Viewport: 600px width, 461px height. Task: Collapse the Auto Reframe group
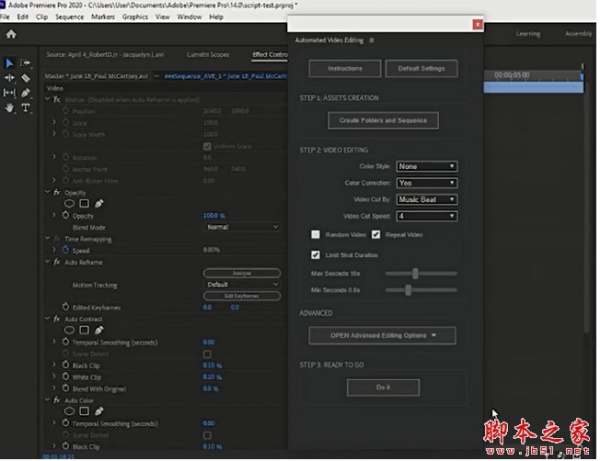tap(47, 262)
